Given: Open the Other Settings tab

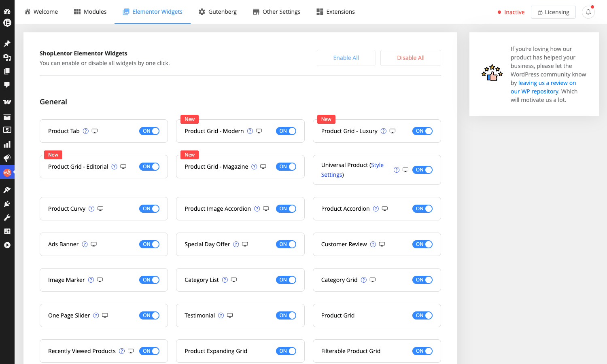Looking at the screenshot, I should point(277,12).
